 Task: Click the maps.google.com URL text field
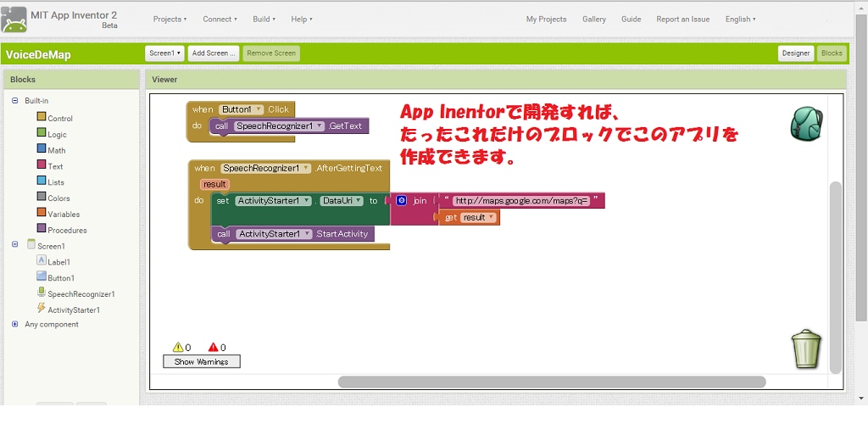click(x=521, y=201)
